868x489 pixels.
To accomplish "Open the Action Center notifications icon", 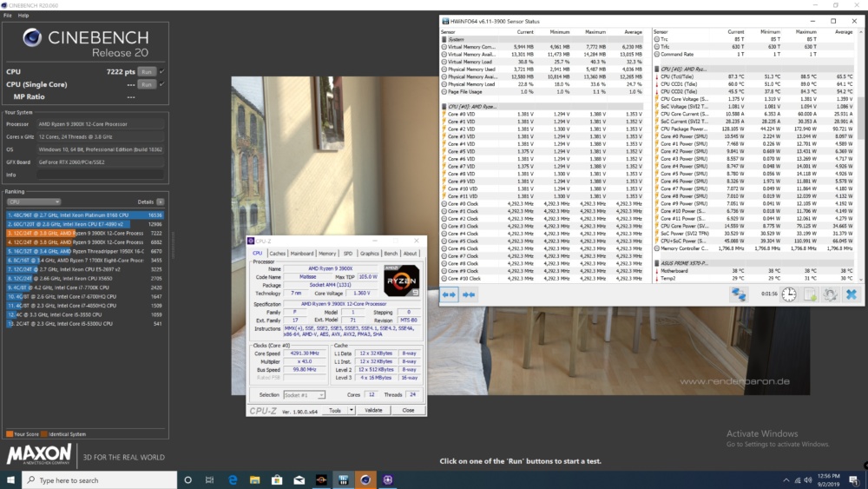I will click(x=853, y=480).
